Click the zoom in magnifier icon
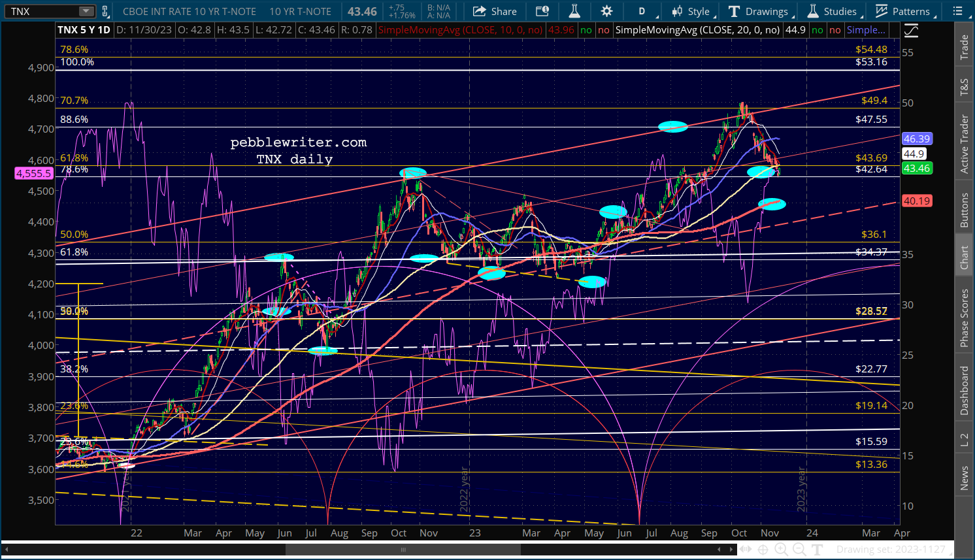Screen dimensions: 975x560 781,550
